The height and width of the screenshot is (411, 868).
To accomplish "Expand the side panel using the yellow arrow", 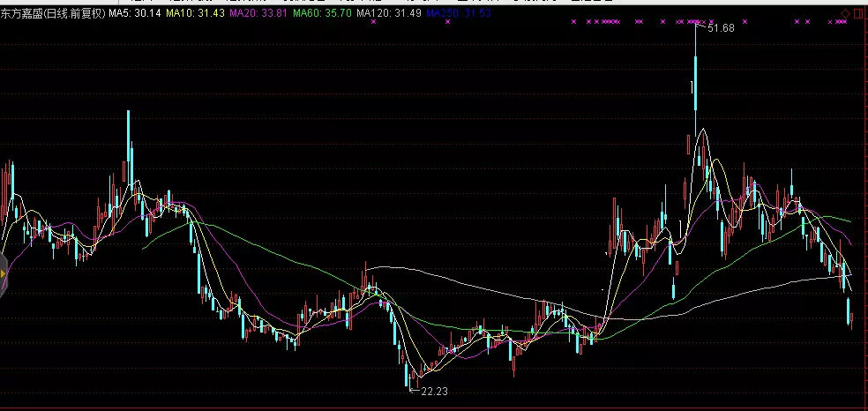I will click(4, 274).
